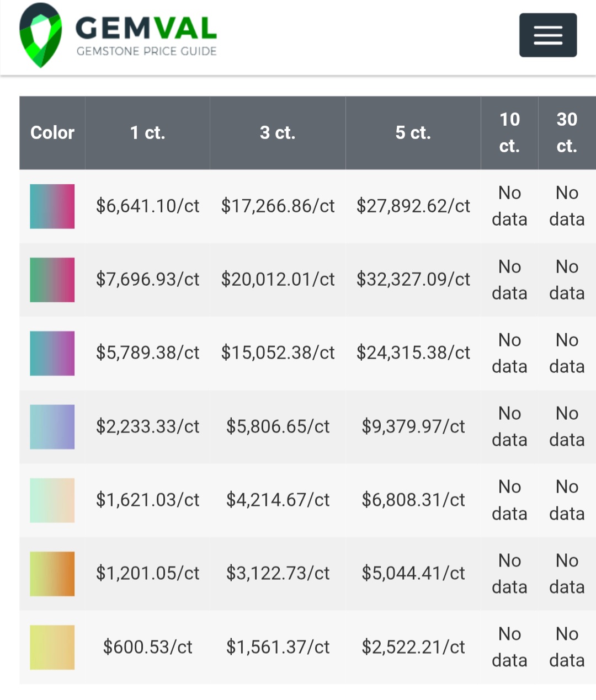Click the $15,052.38/ct price cell
Screen dimensions: 596x700
(x=278, y=353)
